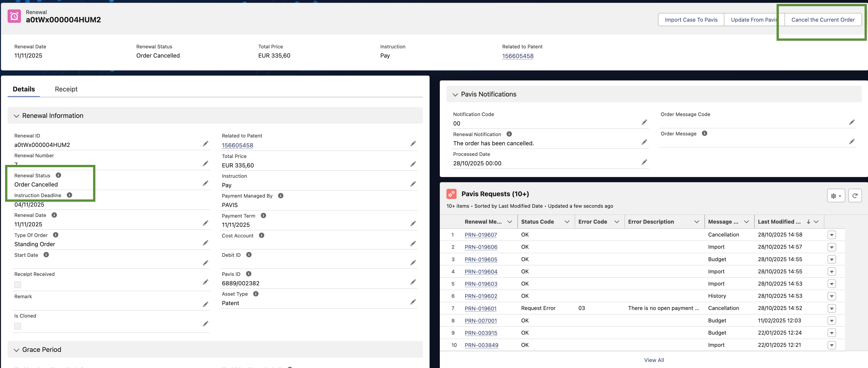
Task: Switch to the Receipt tab
Action: [x=66, y=89]
